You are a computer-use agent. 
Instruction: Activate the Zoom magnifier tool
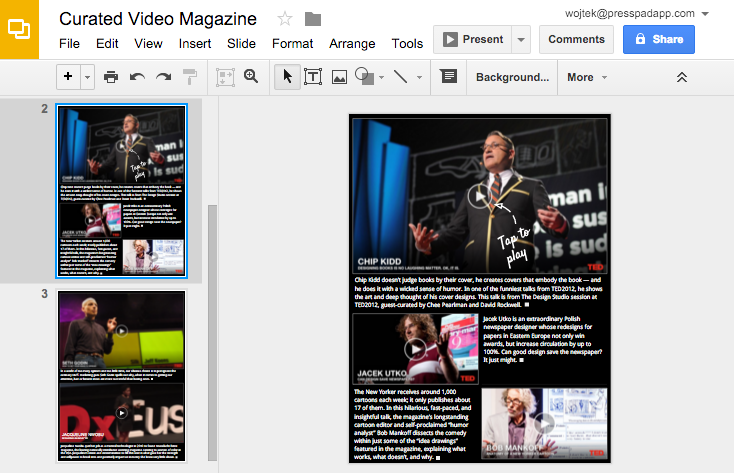(x=251, y=76)
